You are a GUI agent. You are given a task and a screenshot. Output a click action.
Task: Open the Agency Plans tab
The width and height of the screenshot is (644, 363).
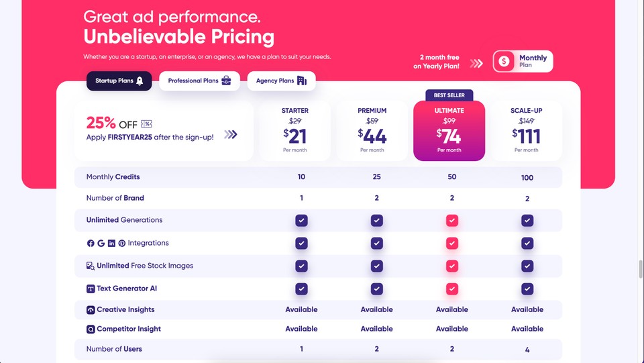(281, 81)
